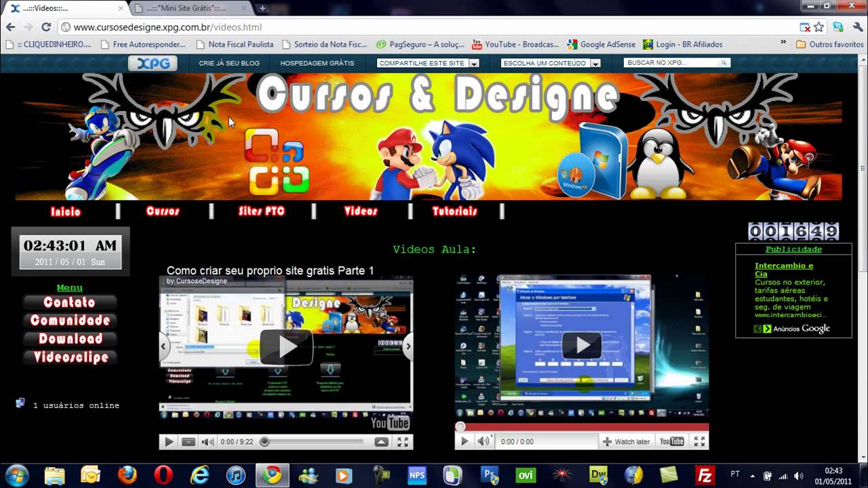Screen dimensions: 868x488
Task: Show next video with right arrow on first player
Action: pyautogui.click(x=408, y=346)
